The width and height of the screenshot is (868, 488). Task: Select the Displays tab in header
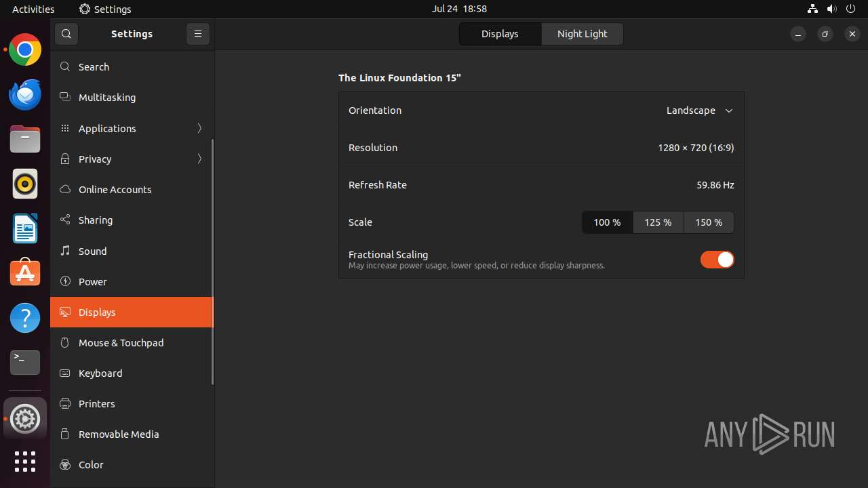click(500, 34)
